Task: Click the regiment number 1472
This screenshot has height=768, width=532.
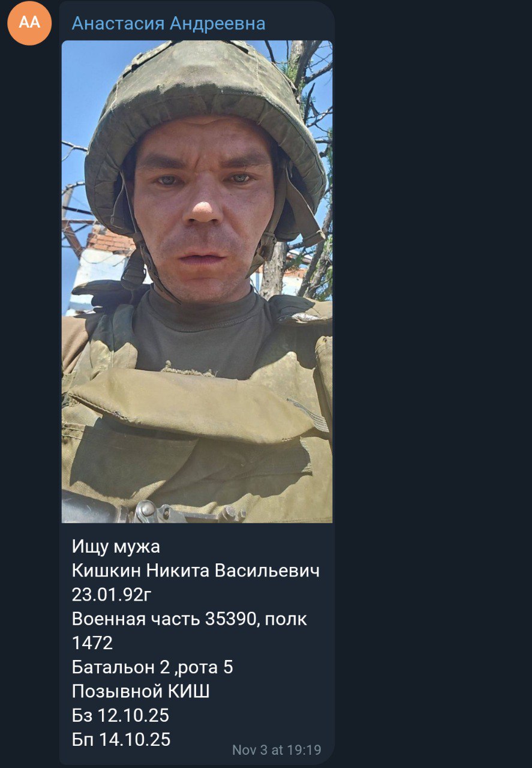Action: 92,643
